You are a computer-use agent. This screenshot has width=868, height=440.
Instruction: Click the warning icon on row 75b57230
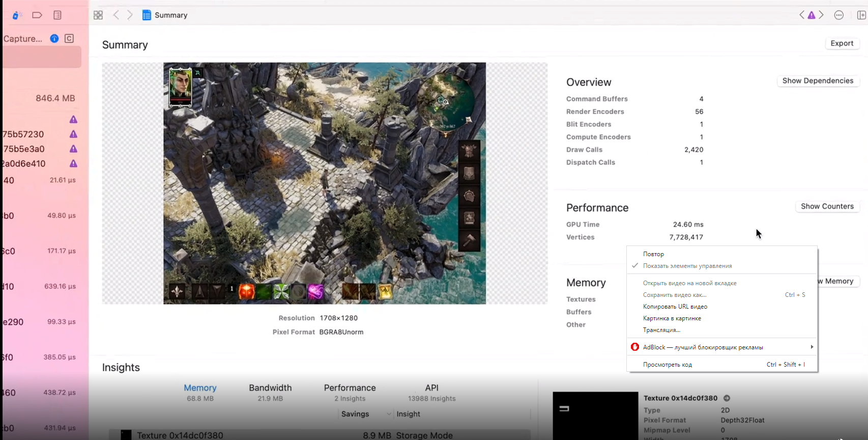coord(73,134)
